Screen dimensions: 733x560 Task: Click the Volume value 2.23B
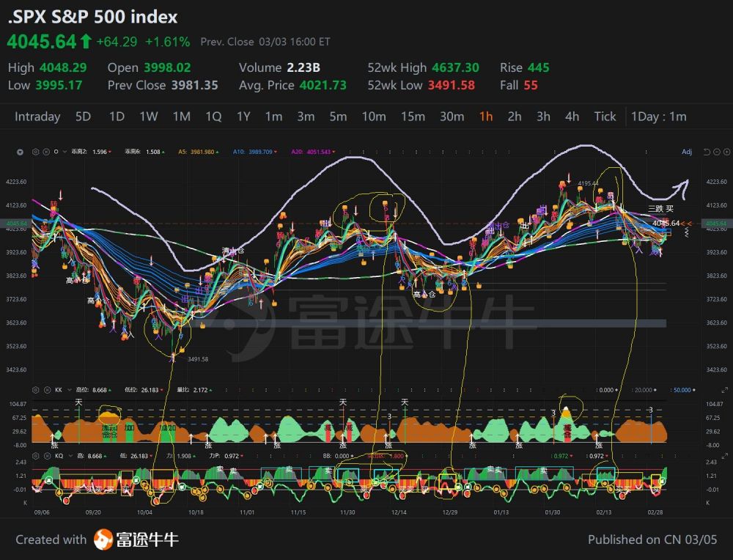pyautogui.click(x=303, y=67)
